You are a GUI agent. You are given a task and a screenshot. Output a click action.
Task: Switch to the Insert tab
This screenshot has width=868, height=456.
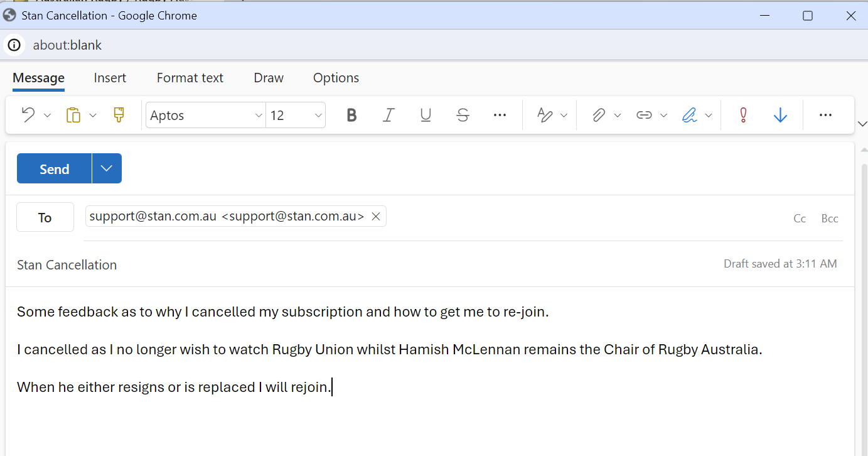click(110, 78)
